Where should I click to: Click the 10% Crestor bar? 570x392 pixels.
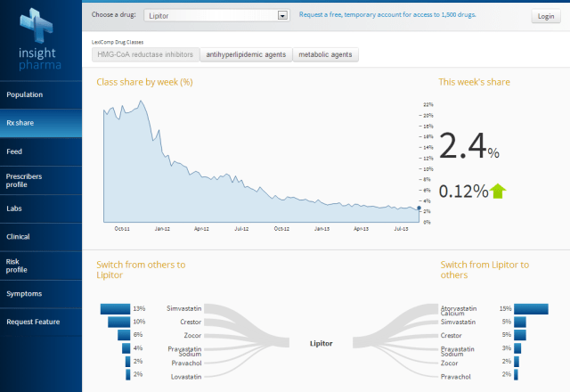tap(118, 323)
